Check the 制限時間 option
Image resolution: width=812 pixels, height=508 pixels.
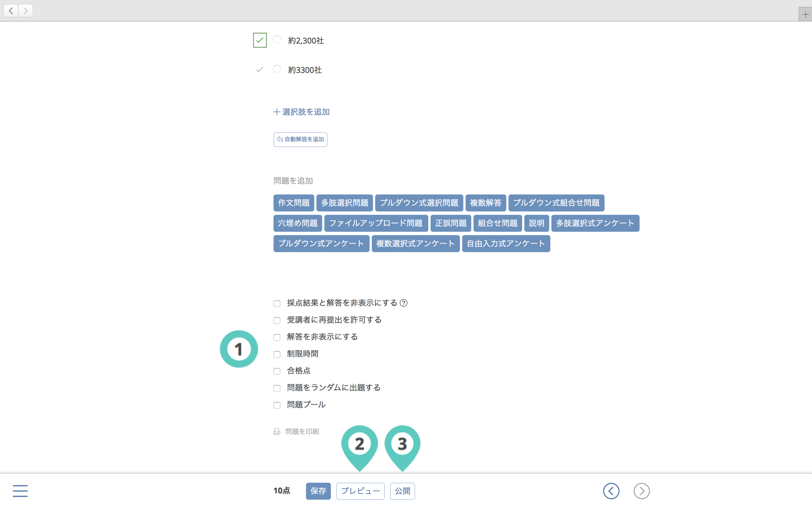pyautogui.click(x=277, y=354)
